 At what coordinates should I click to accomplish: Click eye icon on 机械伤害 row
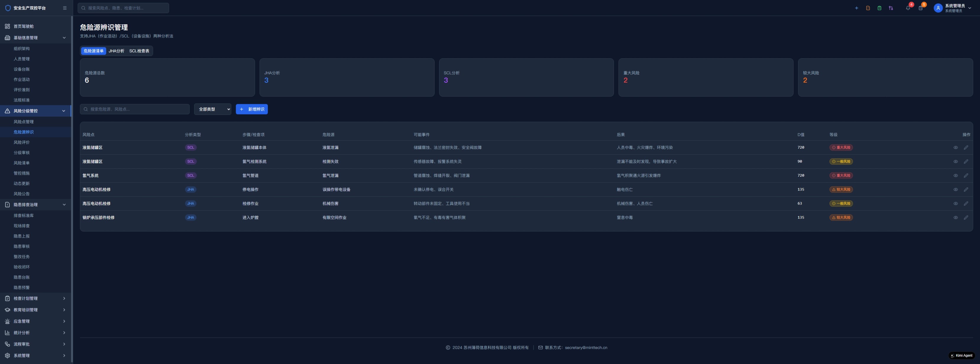pyautogui.click(x=955, y=204)
